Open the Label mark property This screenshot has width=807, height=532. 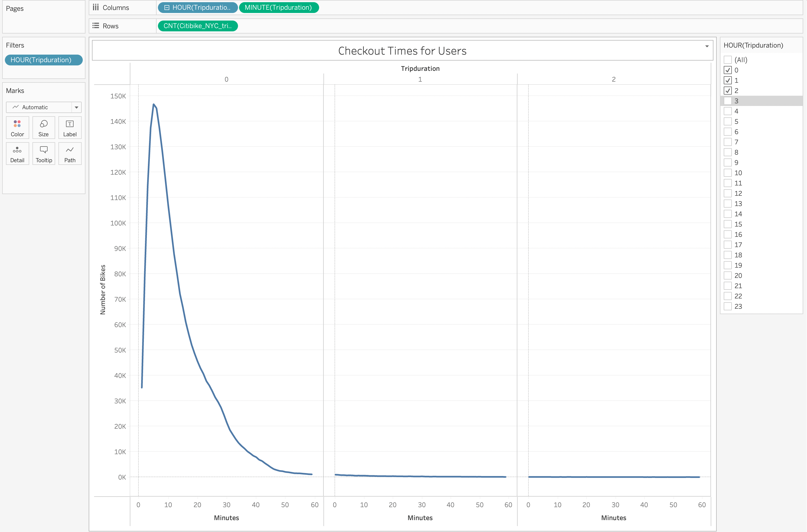[x=70, y=127]
